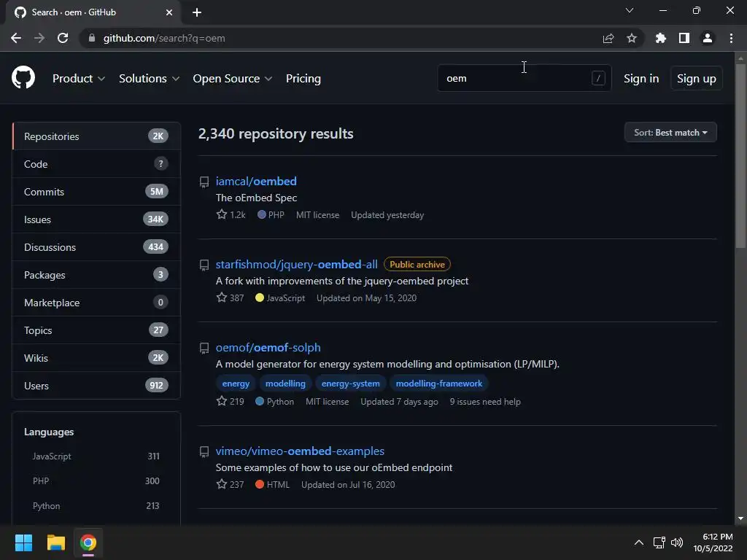
Task: Show Marketplace search results
Action: coord(96,303)
